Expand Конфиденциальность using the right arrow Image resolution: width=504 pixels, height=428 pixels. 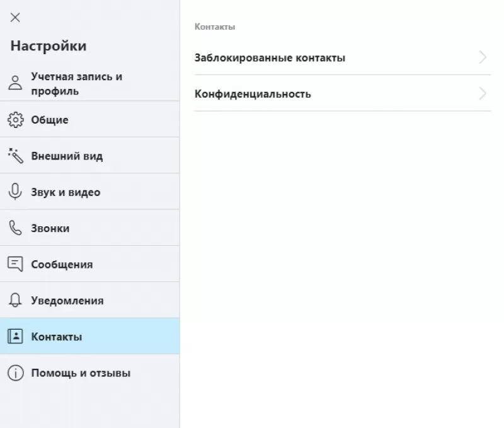click(x=483, y=94)
